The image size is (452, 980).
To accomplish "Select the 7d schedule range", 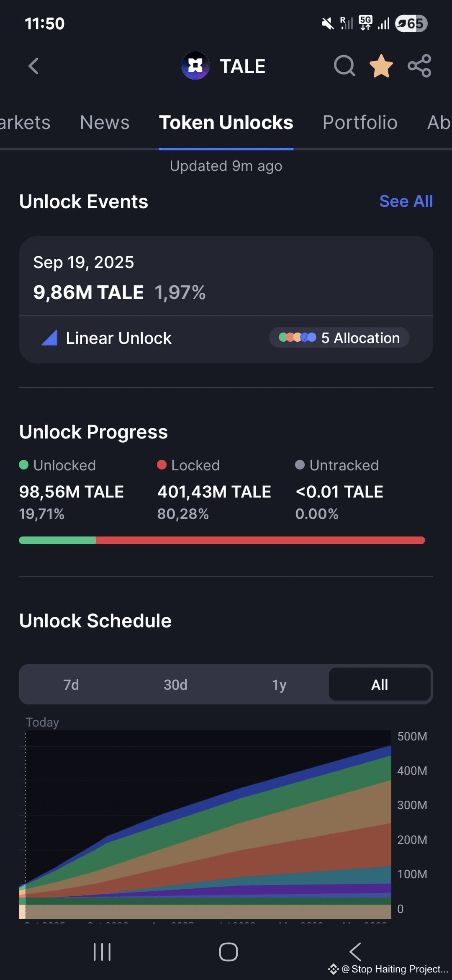I will coord(71,685).
